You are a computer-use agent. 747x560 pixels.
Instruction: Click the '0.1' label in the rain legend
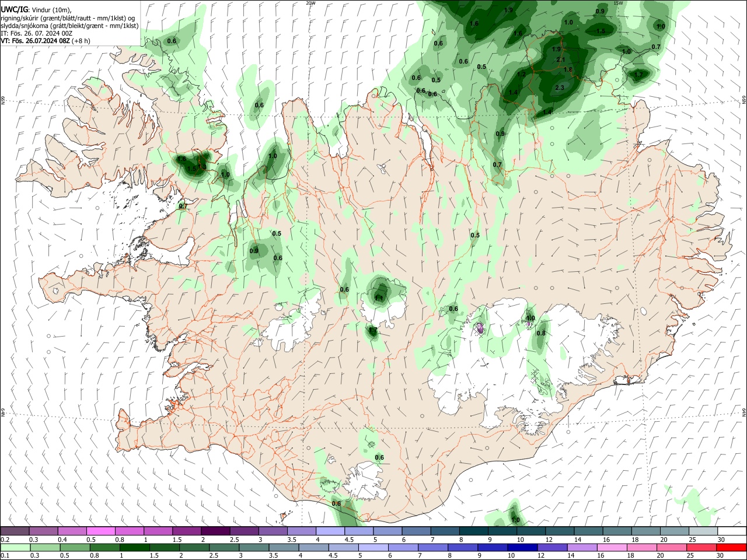5,555
